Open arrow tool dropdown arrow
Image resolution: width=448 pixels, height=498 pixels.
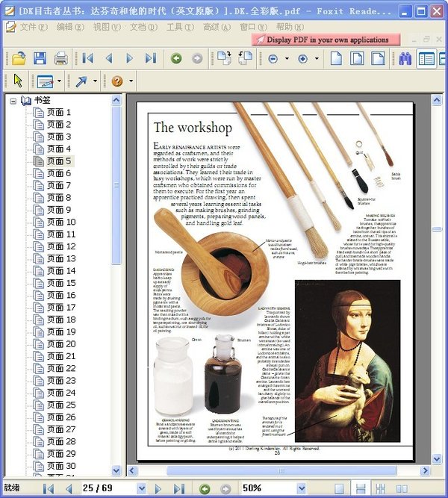coord(95,81)
